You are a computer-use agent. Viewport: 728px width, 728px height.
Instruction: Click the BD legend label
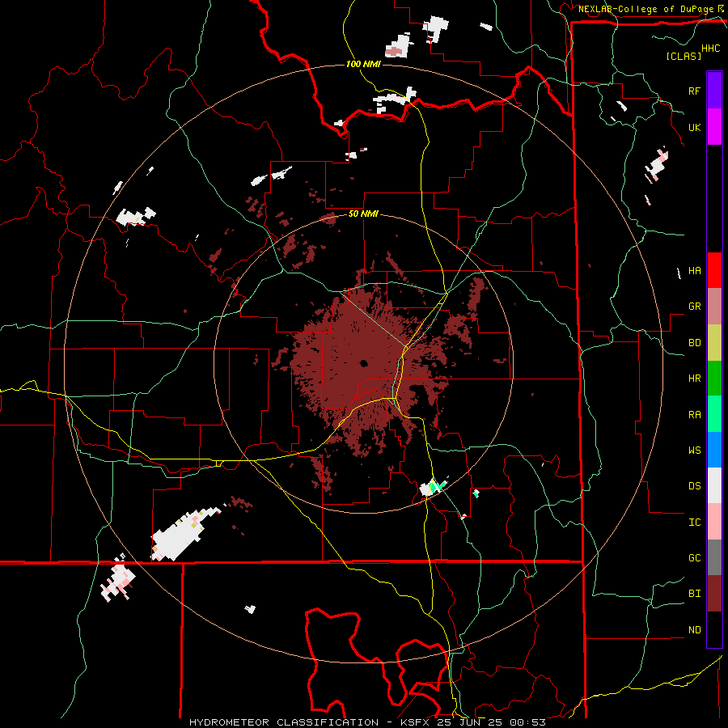tap(694, 343)
